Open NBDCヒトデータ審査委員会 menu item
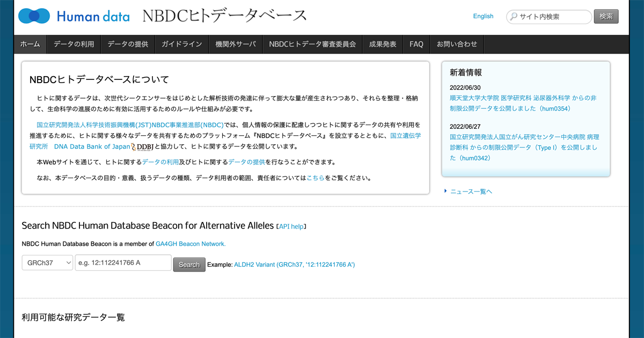This screenshot has height=338, width=644. [x=312, y=44]
